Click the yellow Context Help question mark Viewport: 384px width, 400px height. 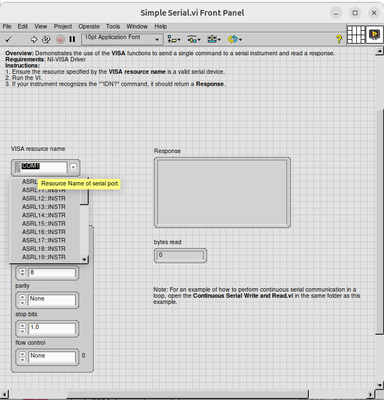(339, 39)
